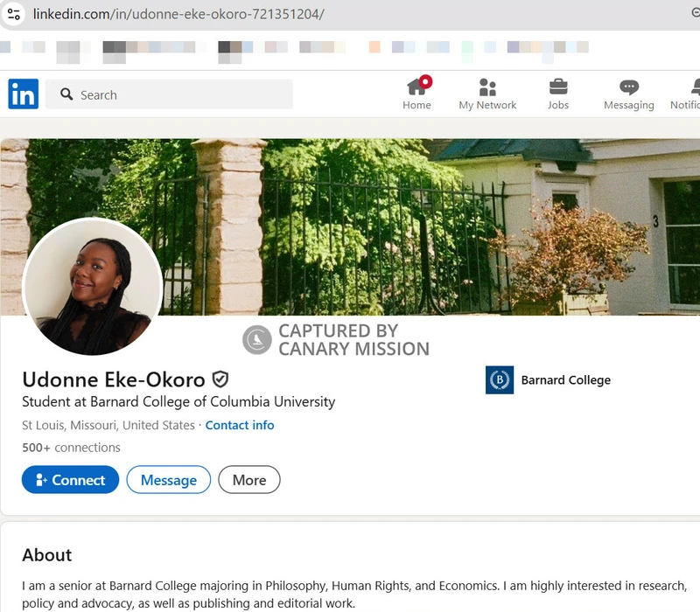Click the Message button
Screen dimensions: 700x612
click(169, 480)
